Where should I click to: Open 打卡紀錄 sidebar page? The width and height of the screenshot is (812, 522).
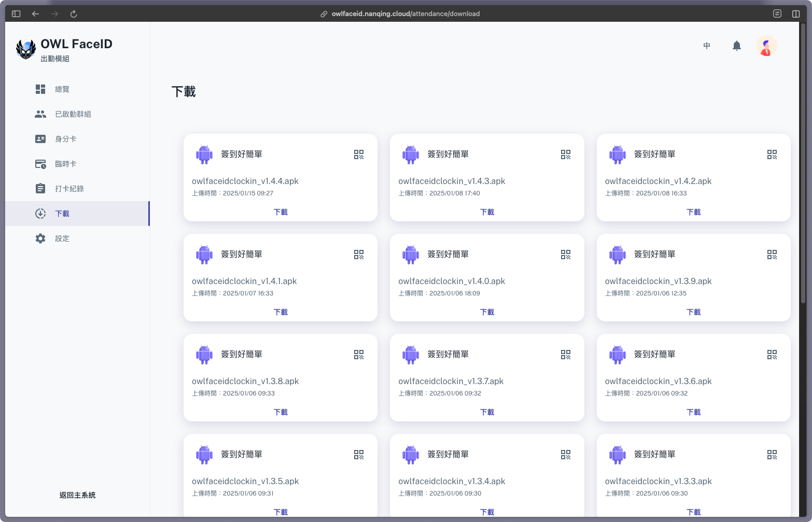69,189
